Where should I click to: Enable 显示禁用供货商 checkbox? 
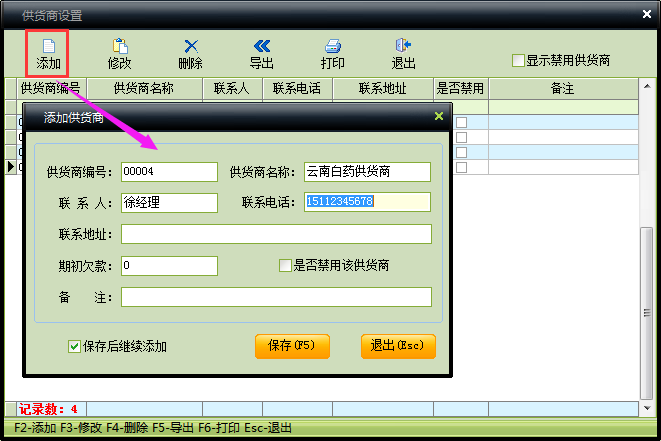(x=518, y=60)
